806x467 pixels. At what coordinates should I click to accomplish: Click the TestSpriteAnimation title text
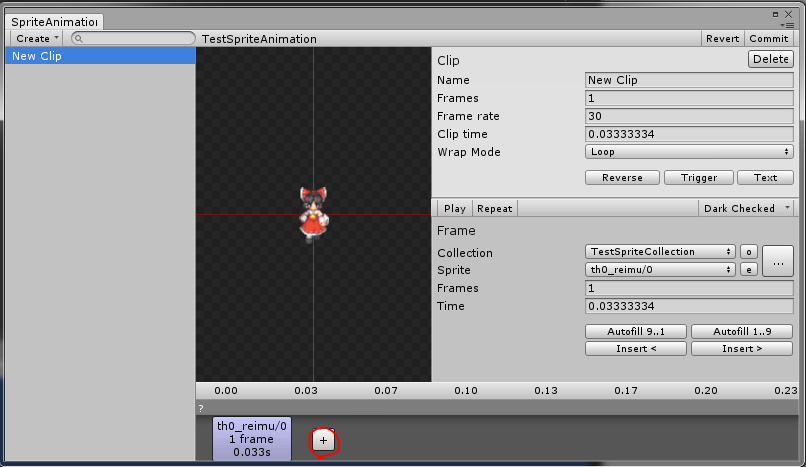[x=259, y=39]
